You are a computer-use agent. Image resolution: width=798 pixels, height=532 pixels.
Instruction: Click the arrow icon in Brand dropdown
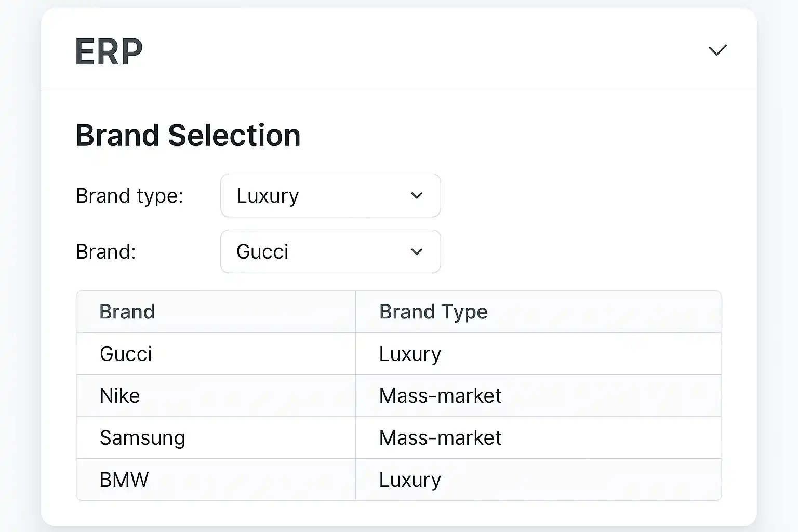click(417, 252)
